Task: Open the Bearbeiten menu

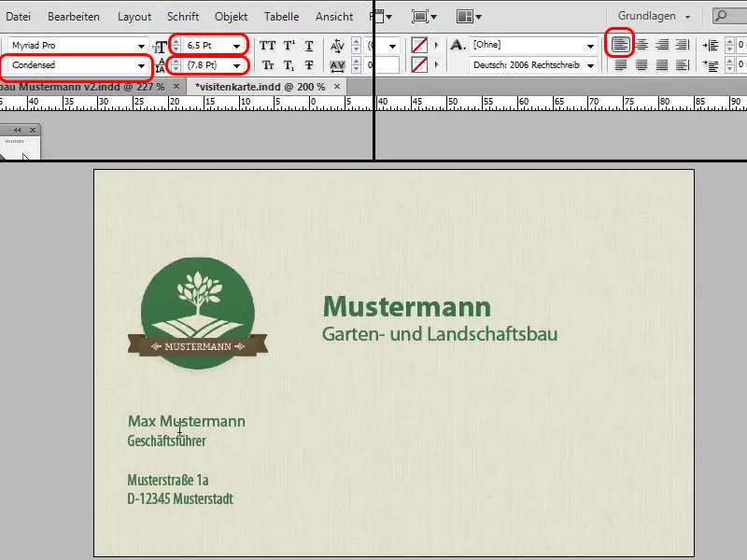Action: coord(74,17)
